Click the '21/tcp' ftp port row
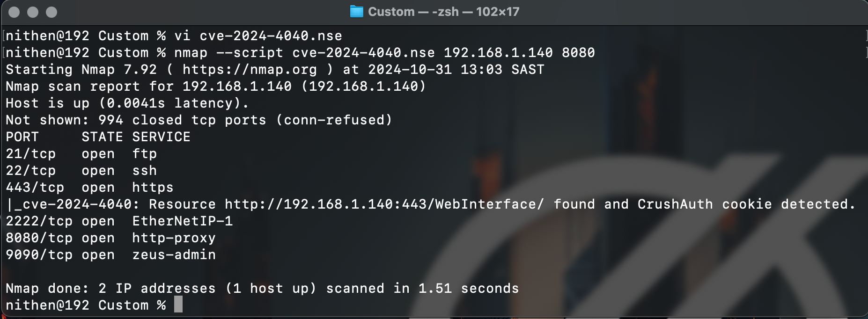 click(x=81, y=154)
